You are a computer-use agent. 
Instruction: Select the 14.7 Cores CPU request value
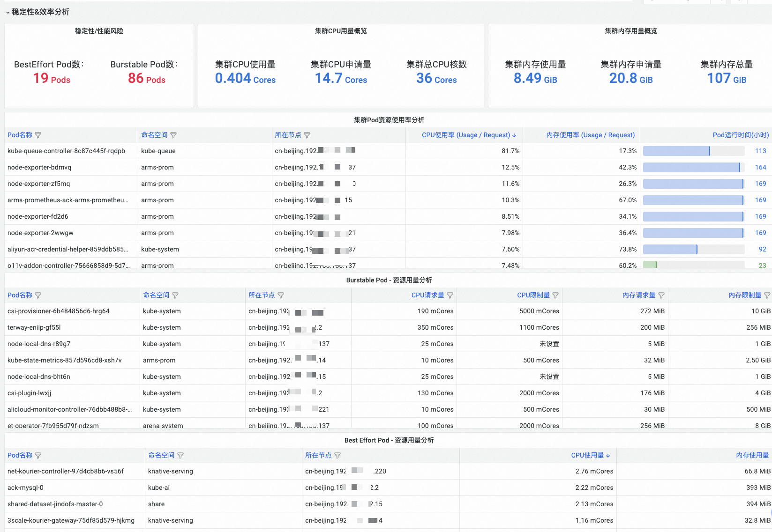coord(341,78)
